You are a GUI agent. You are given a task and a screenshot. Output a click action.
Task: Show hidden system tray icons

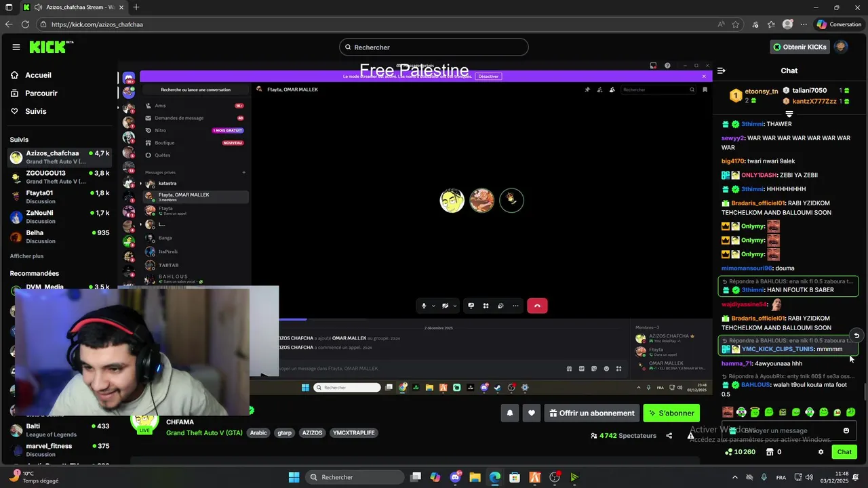tap(735, 477)
